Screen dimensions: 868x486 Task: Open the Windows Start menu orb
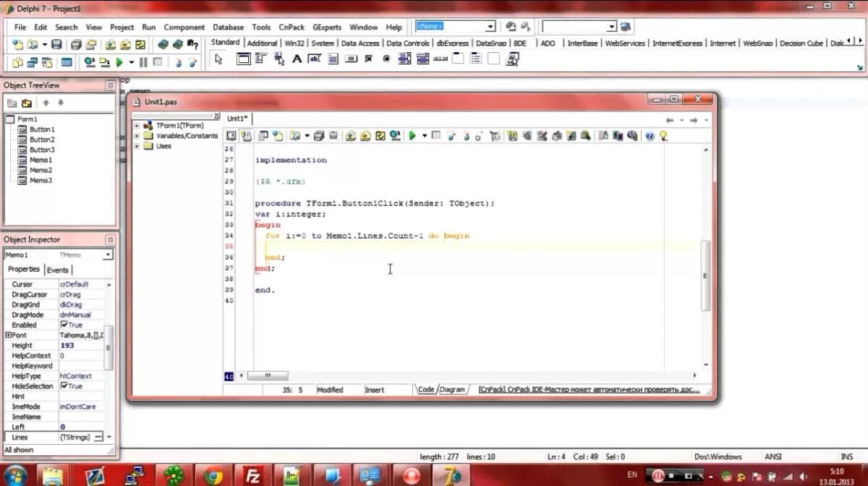(x=15, y=475)
